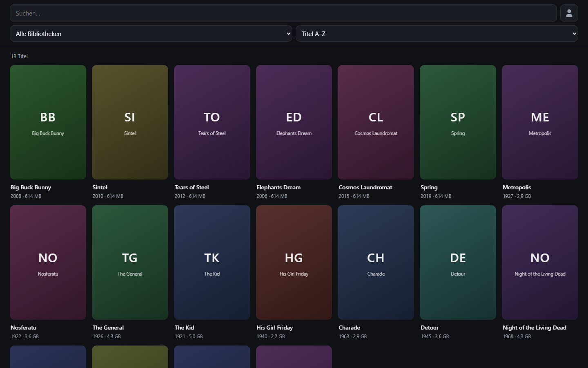Open the CL Cosmos Laundromat poster
Viewport: 588px width, 368px height.
coord(376,122)
